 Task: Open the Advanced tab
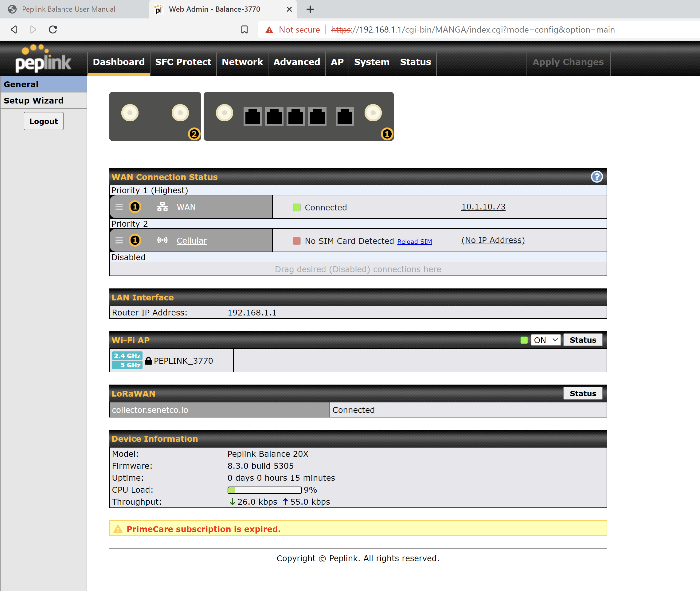[297, 62]
